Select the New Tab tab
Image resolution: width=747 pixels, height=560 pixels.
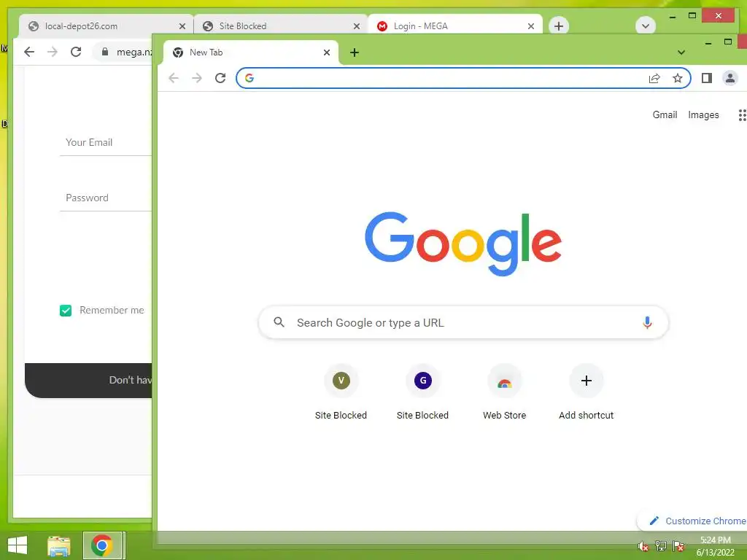[x=251, y=52]
